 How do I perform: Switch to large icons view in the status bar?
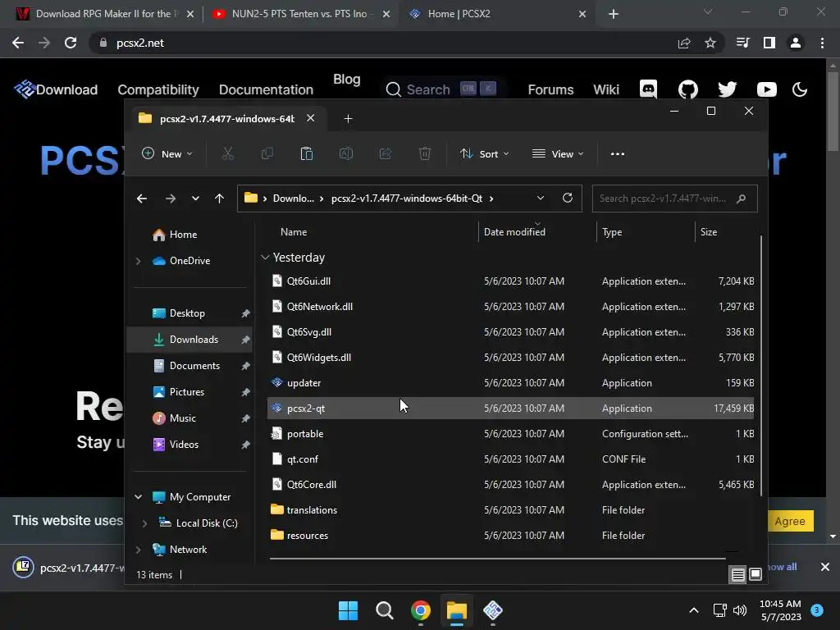[x=756, y=574]
